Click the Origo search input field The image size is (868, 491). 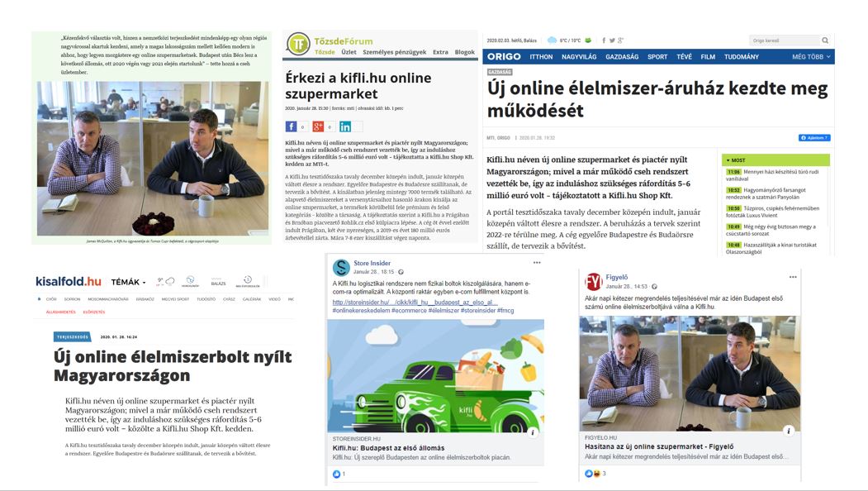pos(785,41)
